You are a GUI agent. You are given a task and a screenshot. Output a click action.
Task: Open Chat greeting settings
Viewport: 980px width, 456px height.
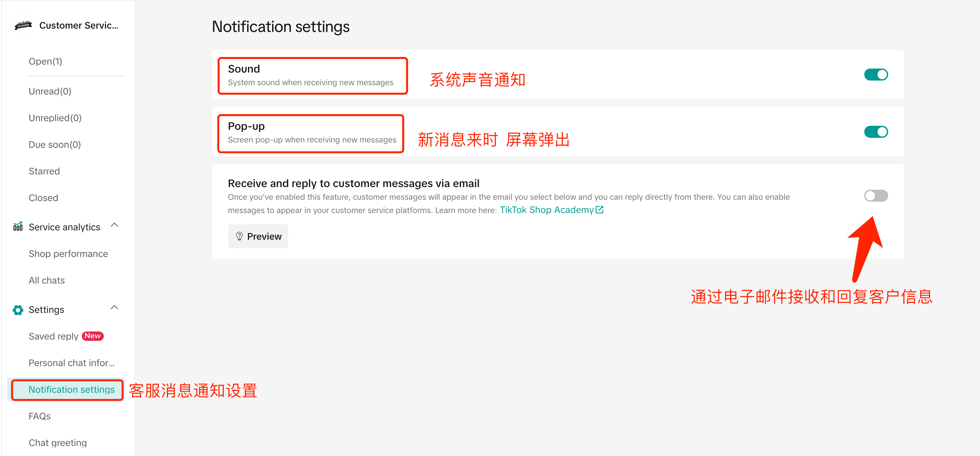58,443
